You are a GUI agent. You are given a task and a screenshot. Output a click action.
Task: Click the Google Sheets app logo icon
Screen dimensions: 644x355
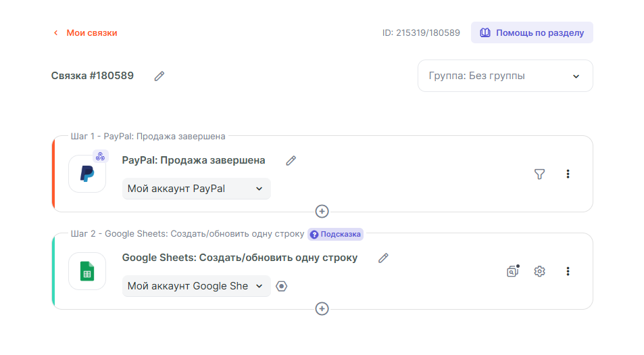87,271
